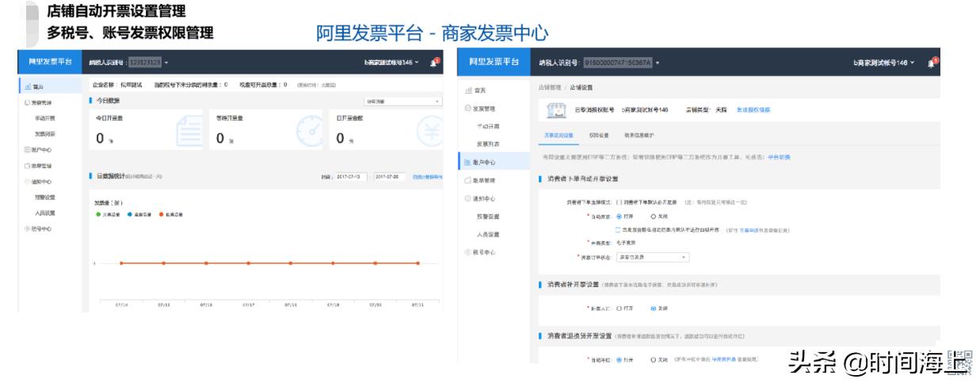Open 预警设置 in right sidebar
Screen dimensions: 980x387
coord(487,216)
